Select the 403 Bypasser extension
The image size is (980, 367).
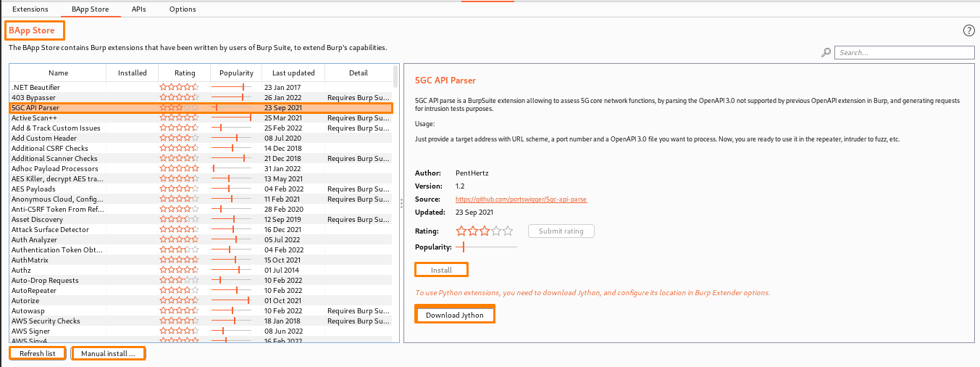[201, 97]
